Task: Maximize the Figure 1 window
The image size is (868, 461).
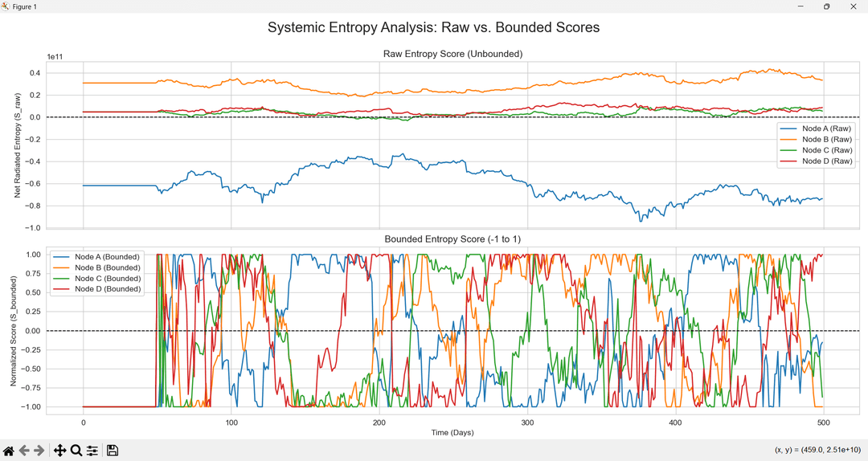Action: coord(826,6)
